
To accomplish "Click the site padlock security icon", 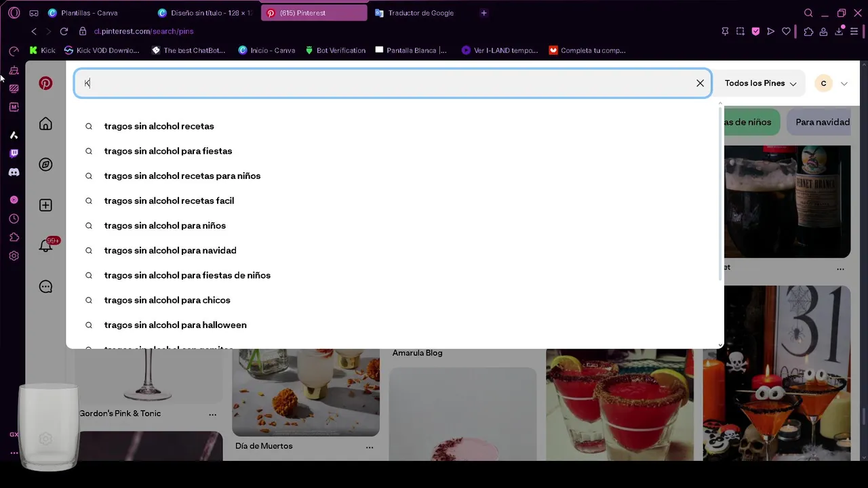I will tap(83, 31).
